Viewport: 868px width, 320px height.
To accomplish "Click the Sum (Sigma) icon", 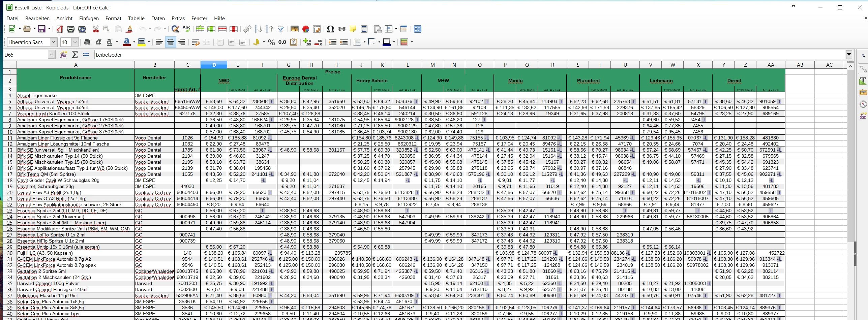I will [75, 55].
